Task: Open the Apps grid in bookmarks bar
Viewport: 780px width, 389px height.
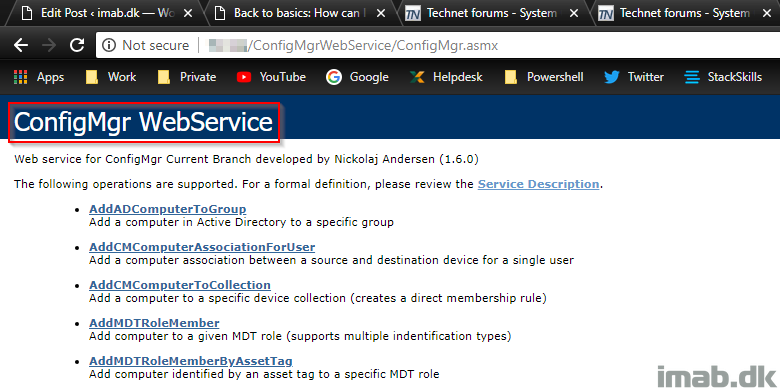Action: 39,77
